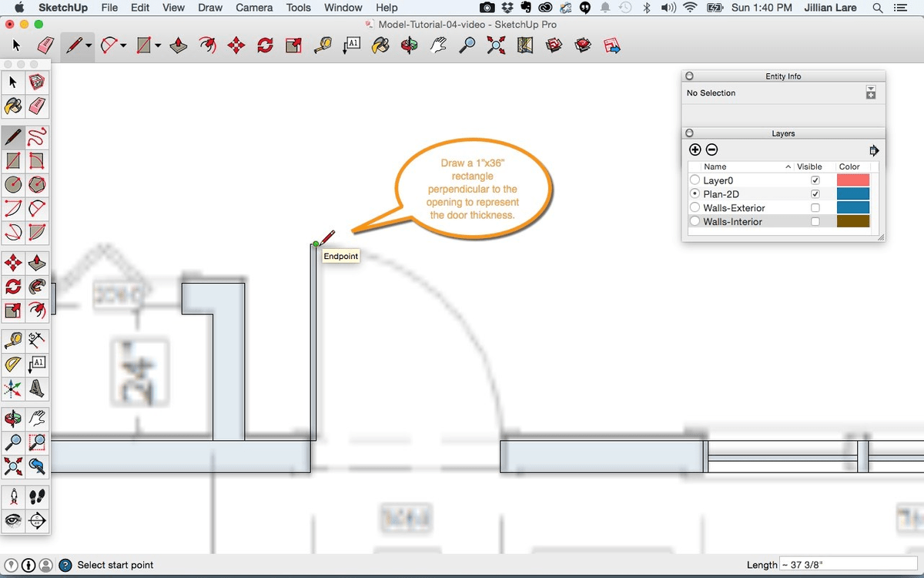Click the Length measurement input field
924x578 pixels.
pyautogui.click(x=848, y=565)
